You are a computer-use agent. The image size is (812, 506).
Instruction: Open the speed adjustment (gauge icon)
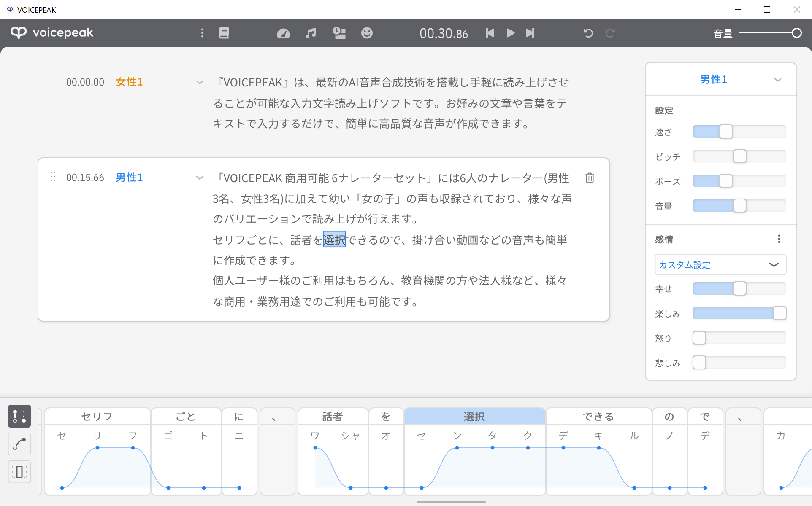[283, 33]
